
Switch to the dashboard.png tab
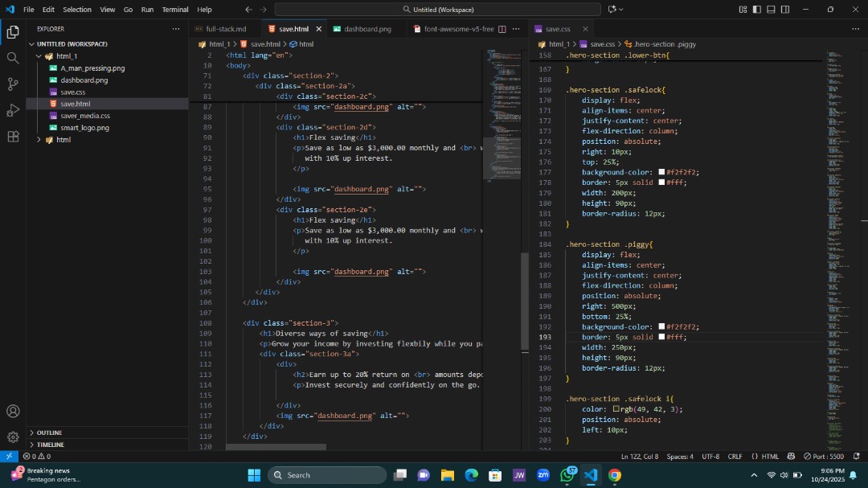[x=367, y=29]
